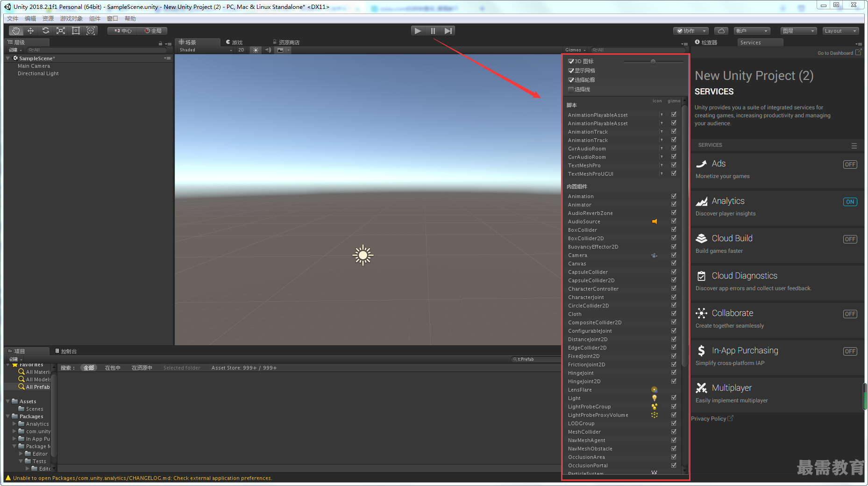Click AudioSource speaker icon in Gizmos list
The height and width of the screenshot is (486, 868).
(655, 222)
